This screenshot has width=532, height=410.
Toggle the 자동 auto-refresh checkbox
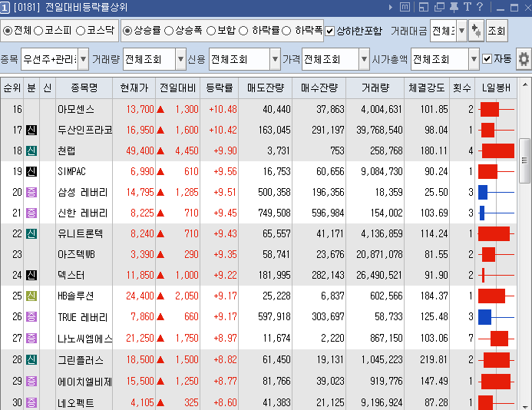487,58
